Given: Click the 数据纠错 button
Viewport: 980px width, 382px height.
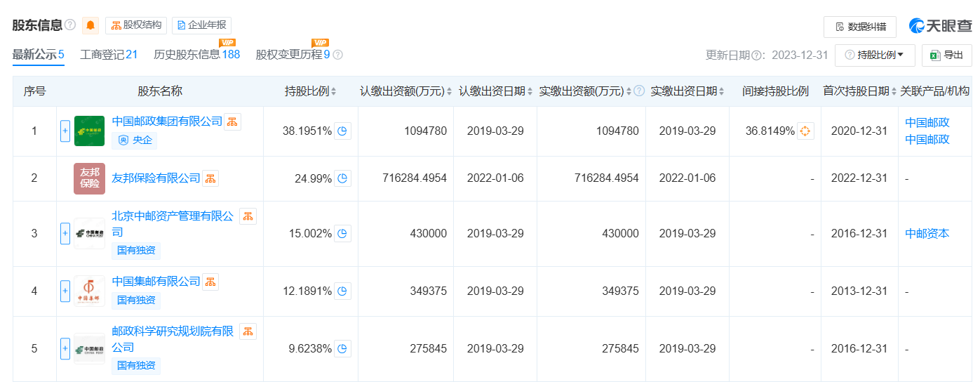Looking at the screenshot, I should coord(860,27).
